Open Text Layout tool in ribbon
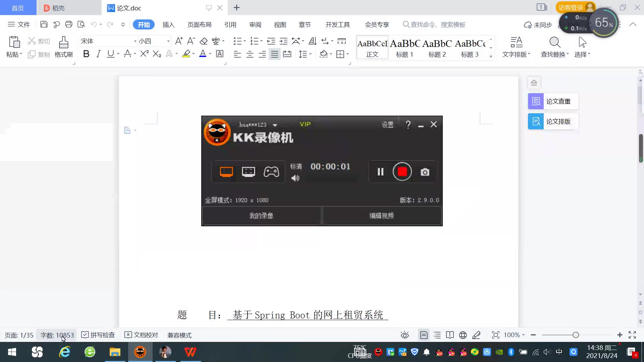 [517, 47]
